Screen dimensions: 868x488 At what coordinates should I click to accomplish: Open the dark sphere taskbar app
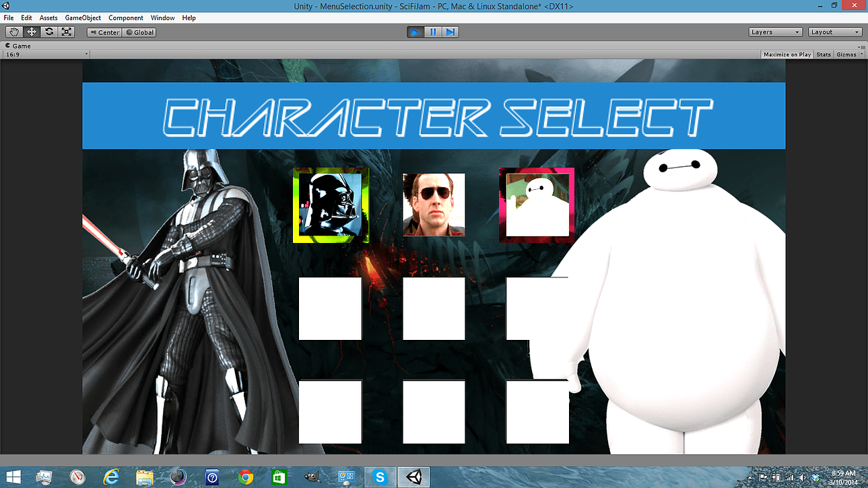click(x=178, y=477)
